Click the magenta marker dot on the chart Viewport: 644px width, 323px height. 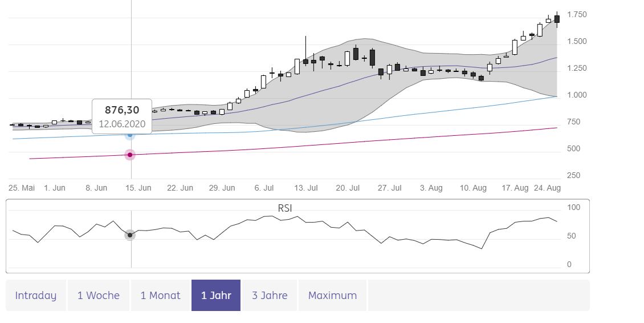[x=130, y=155]
